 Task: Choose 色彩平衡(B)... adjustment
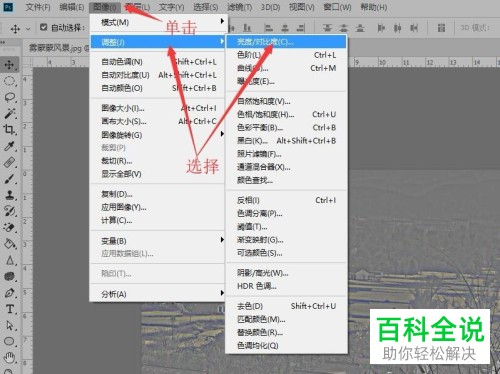(286, 128)
